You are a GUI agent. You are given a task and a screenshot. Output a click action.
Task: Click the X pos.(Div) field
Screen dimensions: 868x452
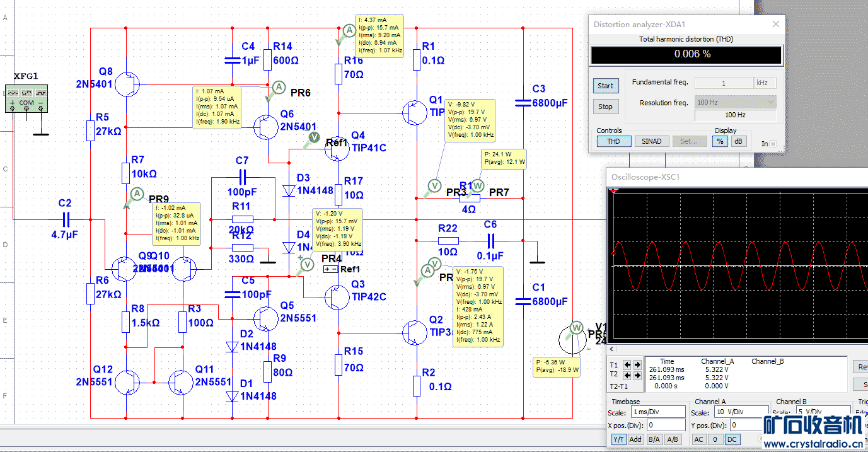click(x=666, y=426)
